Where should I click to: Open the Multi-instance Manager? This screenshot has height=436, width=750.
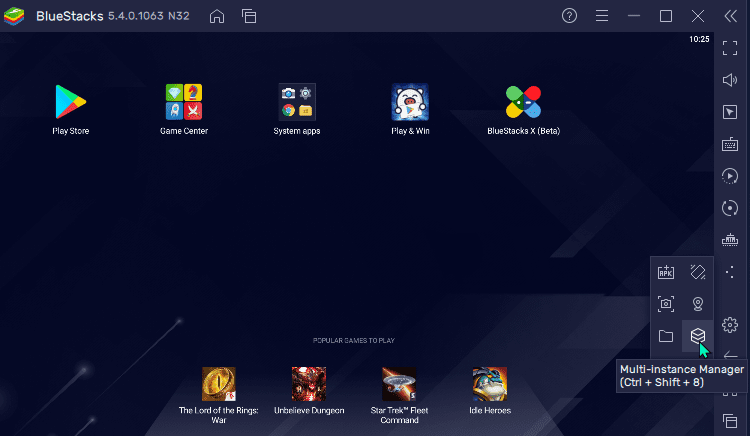tap(698, 336)
